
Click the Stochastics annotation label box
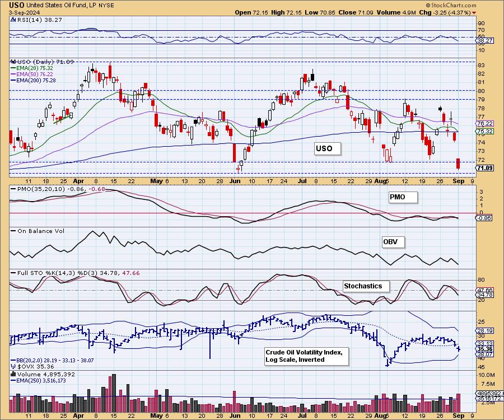366,286
